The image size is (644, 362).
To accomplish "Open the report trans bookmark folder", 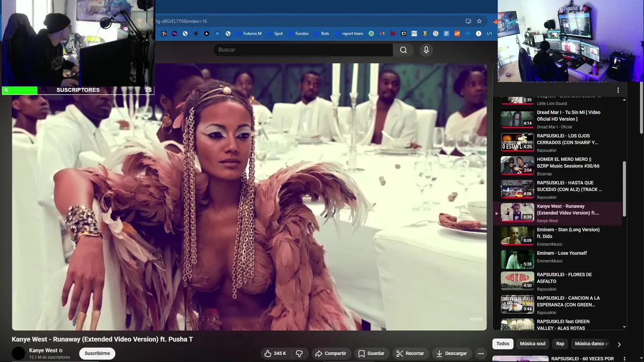I will (349, 34).
